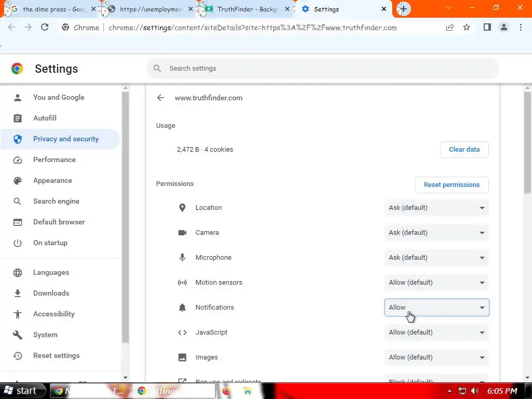Click the Location pin icon
Screen dimensions: 532x399
(182, 208)
